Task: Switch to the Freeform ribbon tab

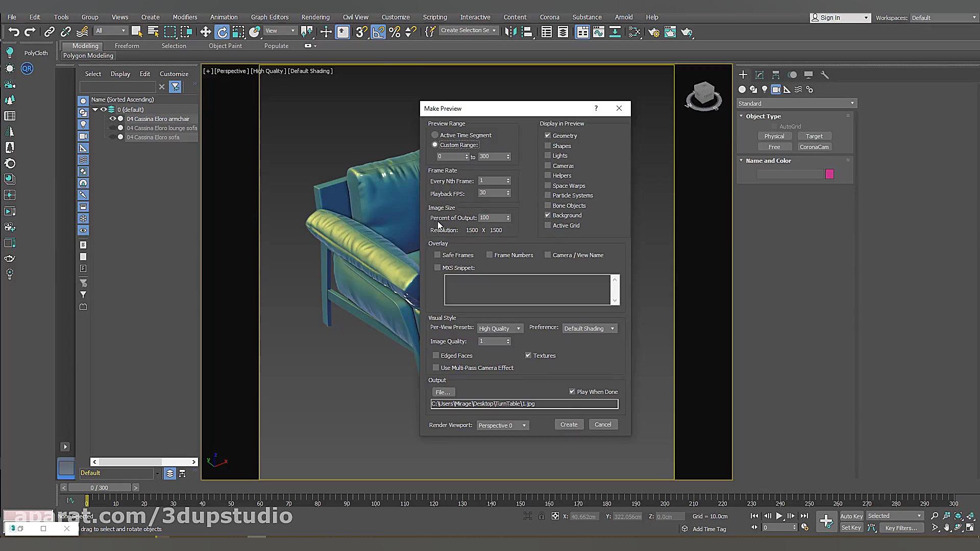Action: click(126, 45)
